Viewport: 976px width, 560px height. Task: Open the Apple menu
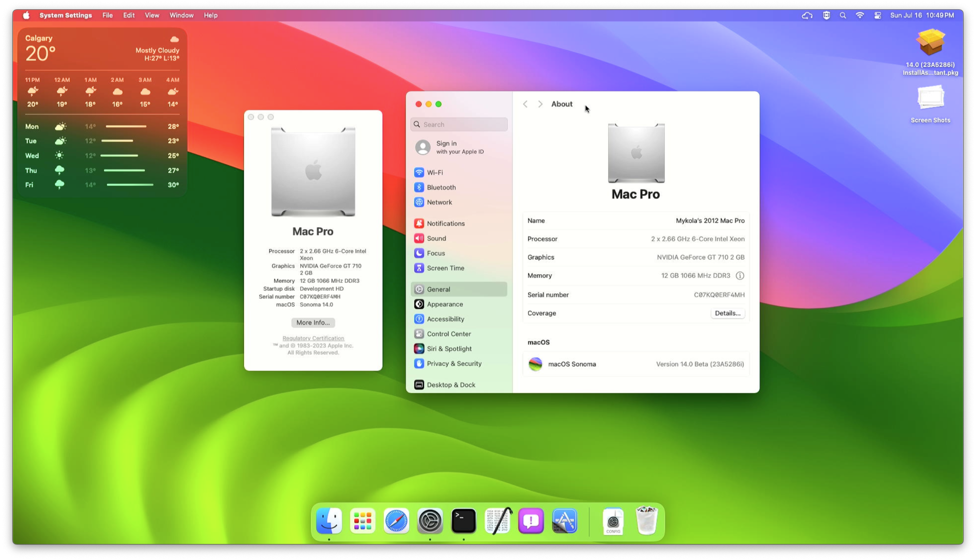[x=26, y=16]
